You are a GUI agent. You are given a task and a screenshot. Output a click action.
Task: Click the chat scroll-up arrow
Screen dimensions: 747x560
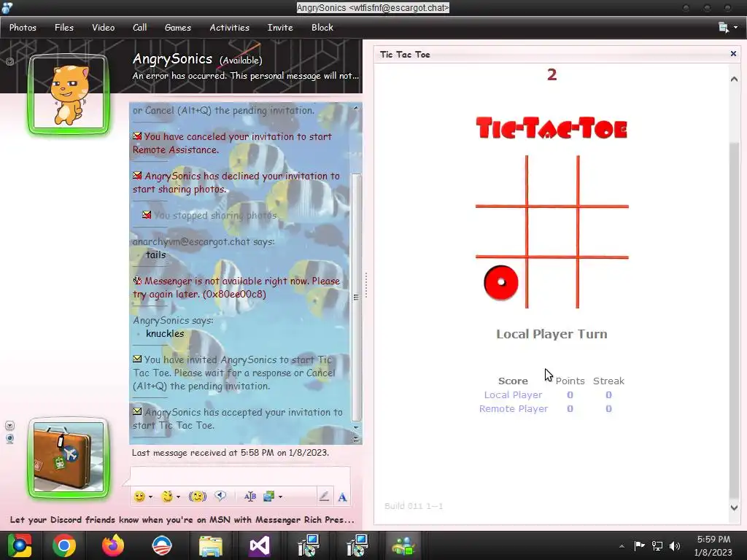coord(356,109)
